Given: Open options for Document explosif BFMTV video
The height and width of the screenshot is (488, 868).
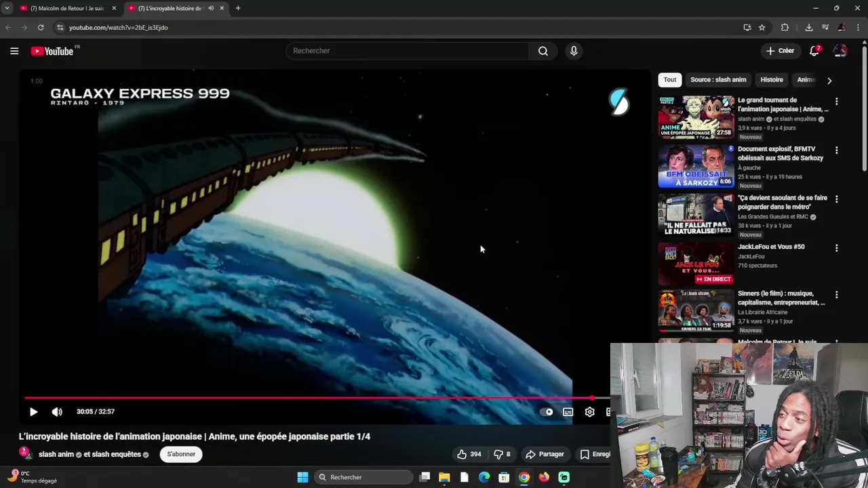Looking at the screenshot, I should (x=836, y=150).
